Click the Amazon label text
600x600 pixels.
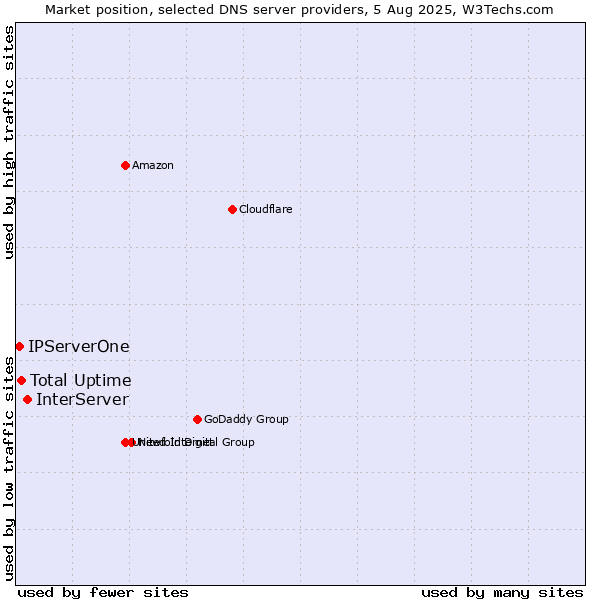(153, 166)
